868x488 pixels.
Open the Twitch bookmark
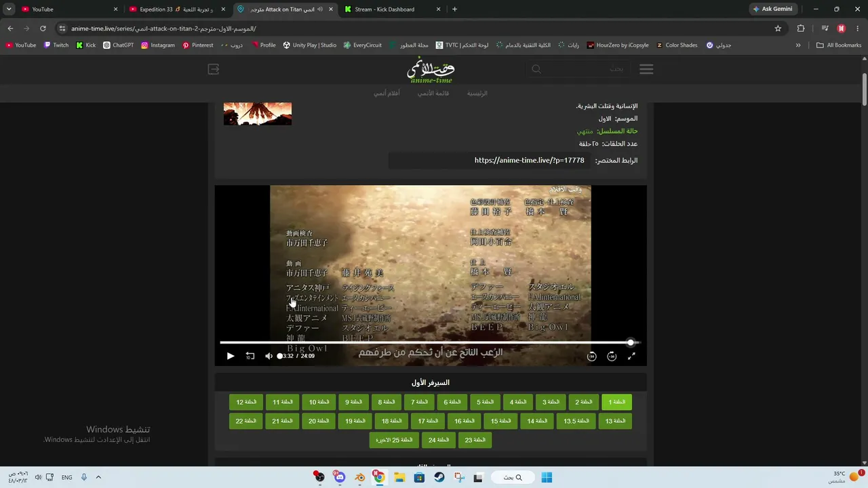point(56,45)
